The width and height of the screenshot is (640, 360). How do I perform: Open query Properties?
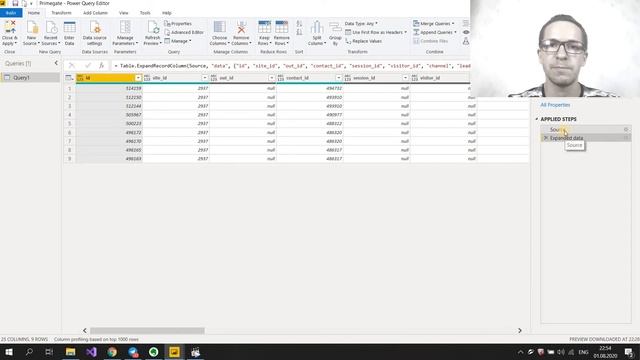178,24
